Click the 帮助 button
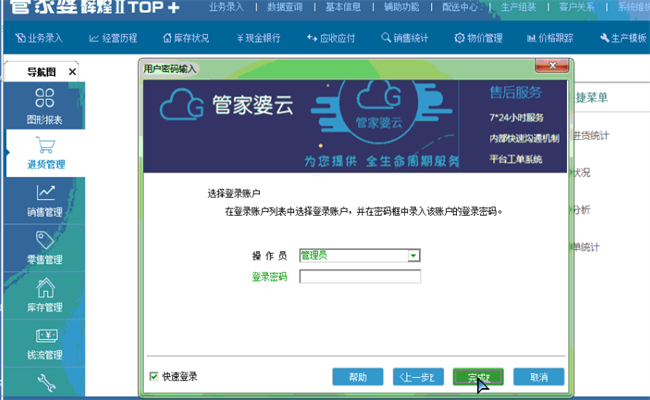Image resolution: width=650 pixels, height=400 pixels. [x=358, y=377]
